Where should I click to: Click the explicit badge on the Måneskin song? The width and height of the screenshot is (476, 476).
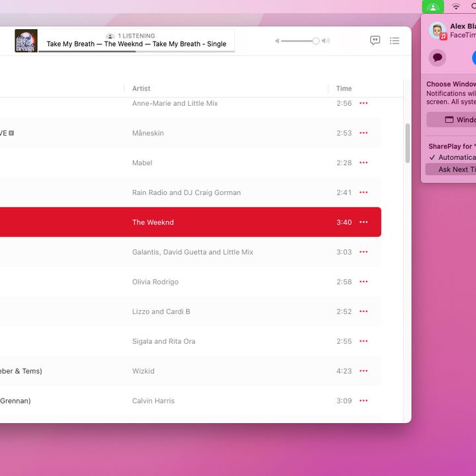(11, 133)
